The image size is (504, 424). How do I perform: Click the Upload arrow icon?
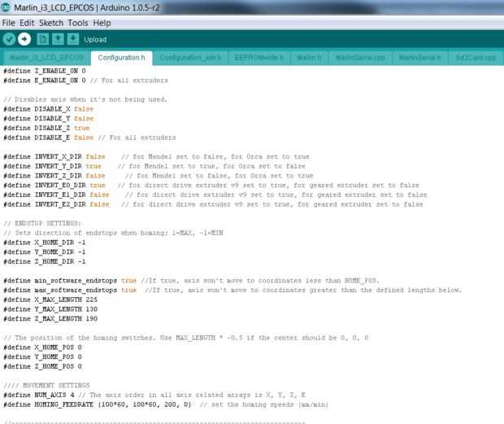click(x=24, y=39)
